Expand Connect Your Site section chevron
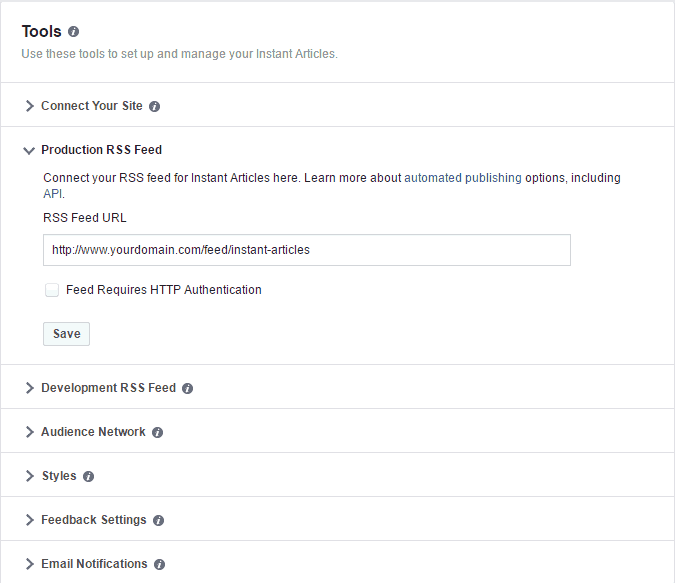675x583 pixels. point(29,106)
